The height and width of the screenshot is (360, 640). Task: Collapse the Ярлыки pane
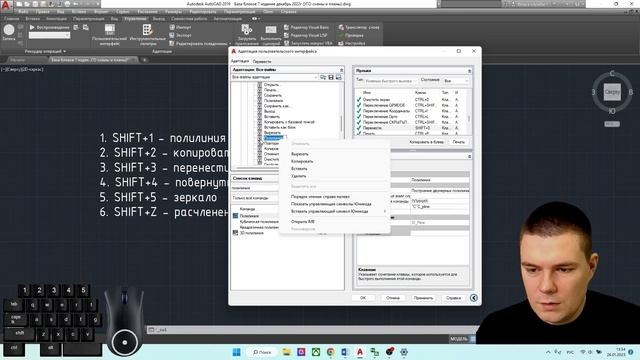pos(469,71)
